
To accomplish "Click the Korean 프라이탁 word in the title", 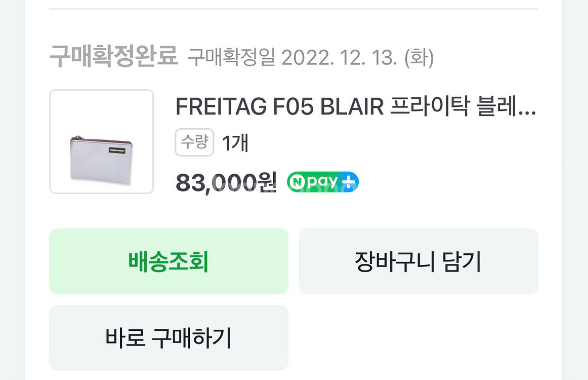I will click(430, 106).
